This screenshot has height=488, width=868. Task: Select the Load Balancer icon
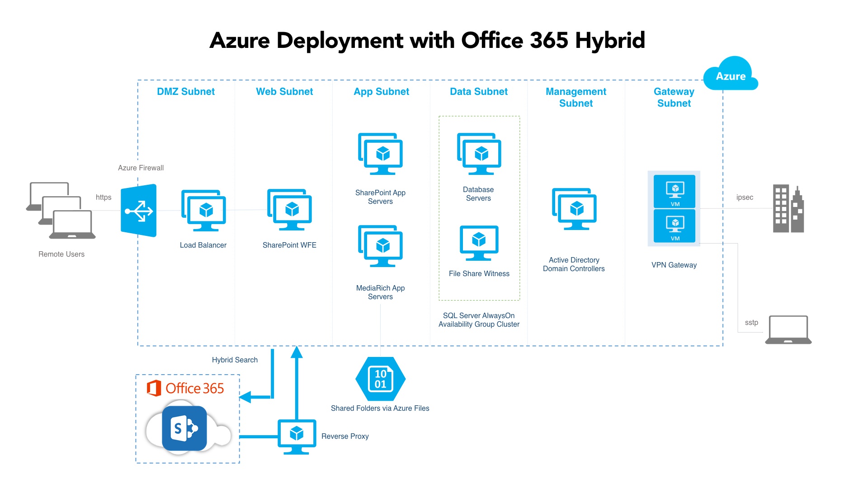tap(204, 211)
